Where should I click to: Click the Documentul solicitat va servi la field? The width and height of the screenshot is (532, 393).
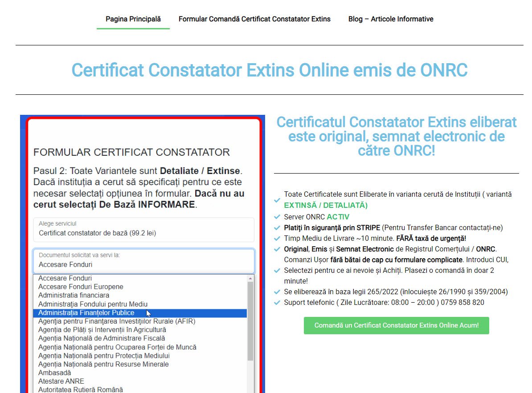pyautogui.click(x=144, y=261)
